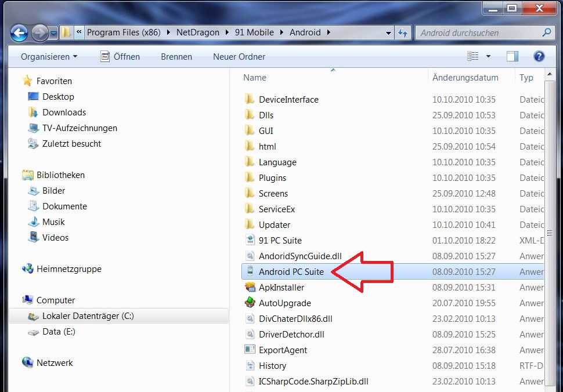Screen dimensions: 563x392
Task: Change view with the view icon
Action: (x=473, y=56)
